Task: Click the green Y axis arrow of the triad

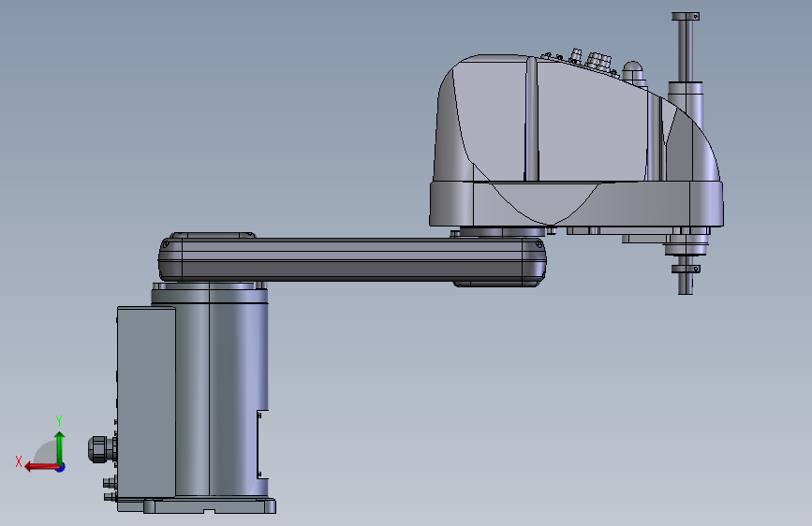Action: point(60,448)
